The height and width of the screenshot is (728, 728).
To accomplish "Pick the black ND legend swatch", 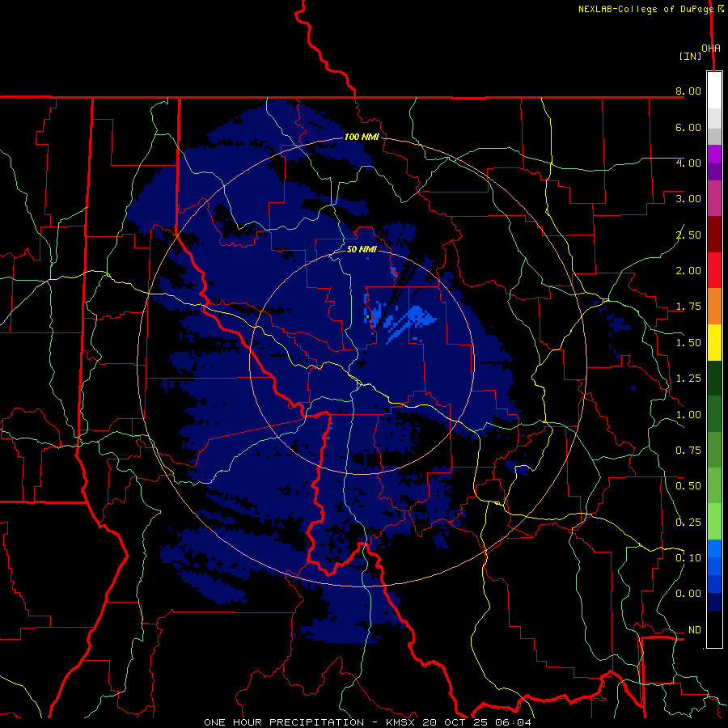I will 714,629.
